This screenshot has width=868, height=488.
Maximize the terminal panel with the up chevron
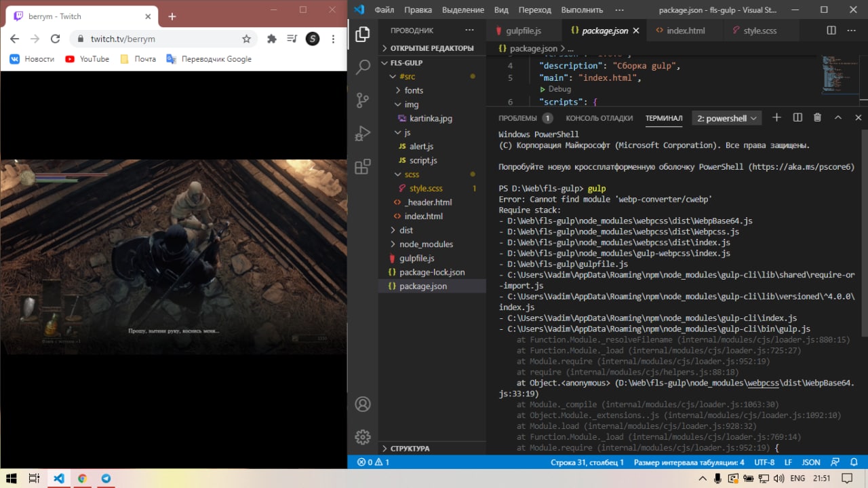(838, 117)
